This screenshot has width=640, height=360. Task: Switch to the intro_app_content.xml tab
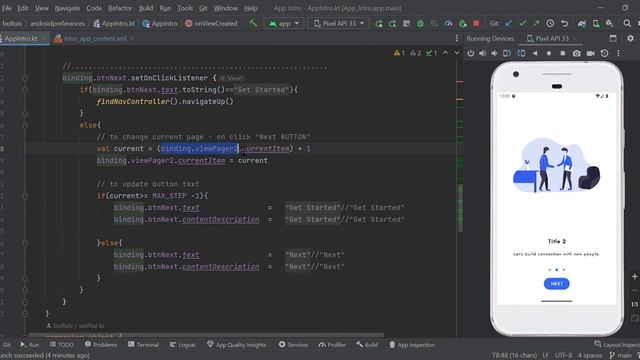tap(95, 39)
